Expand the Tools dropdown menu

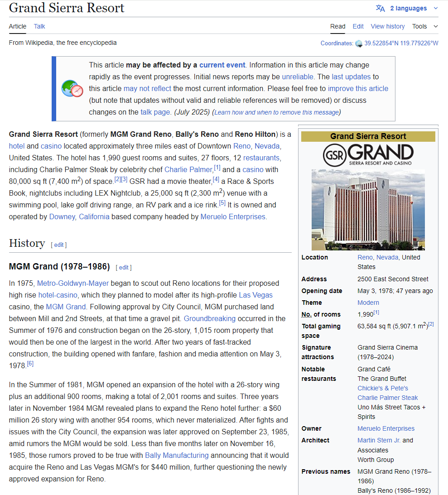425,27
